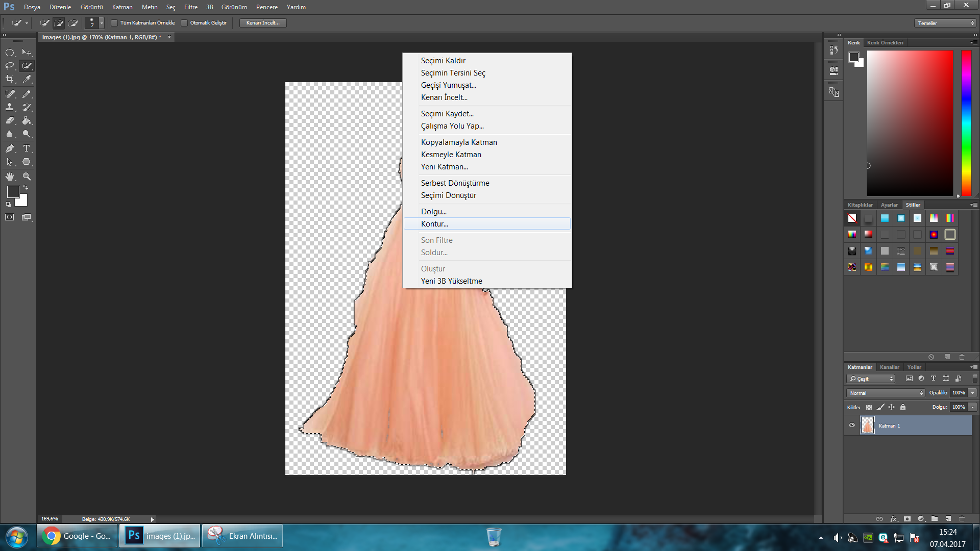Select the Hand tool

(x=10, y=177)
